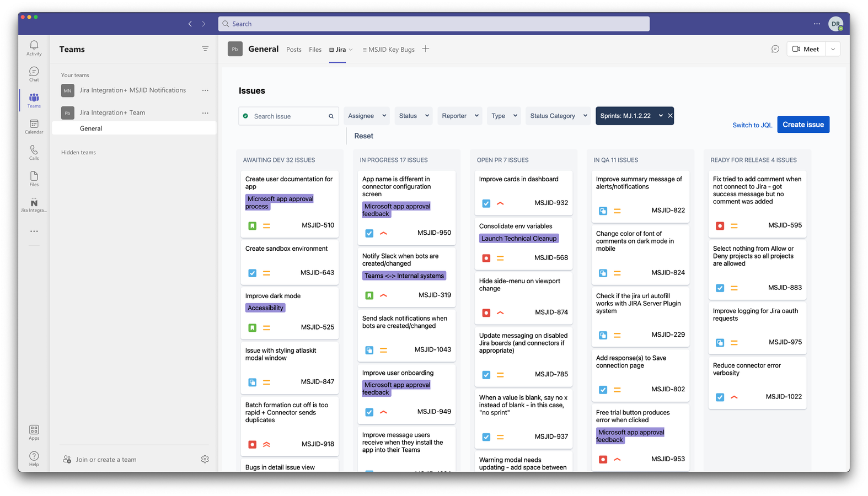Open Calendar in the sidebar

coord(34,126)
